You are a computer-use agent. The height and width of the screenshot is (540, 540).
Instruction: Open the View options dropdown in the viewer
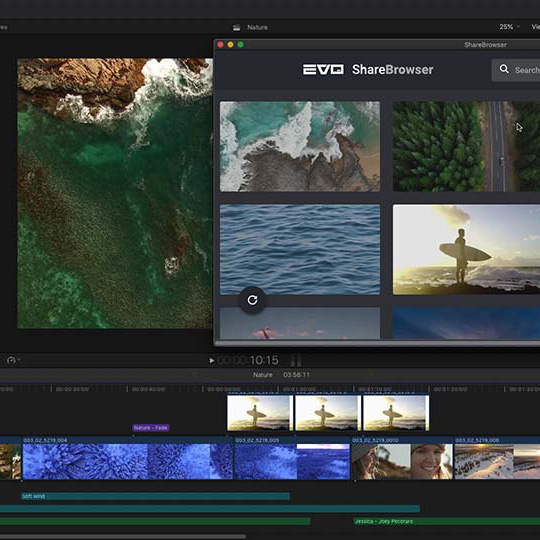(x=536, y=27)
